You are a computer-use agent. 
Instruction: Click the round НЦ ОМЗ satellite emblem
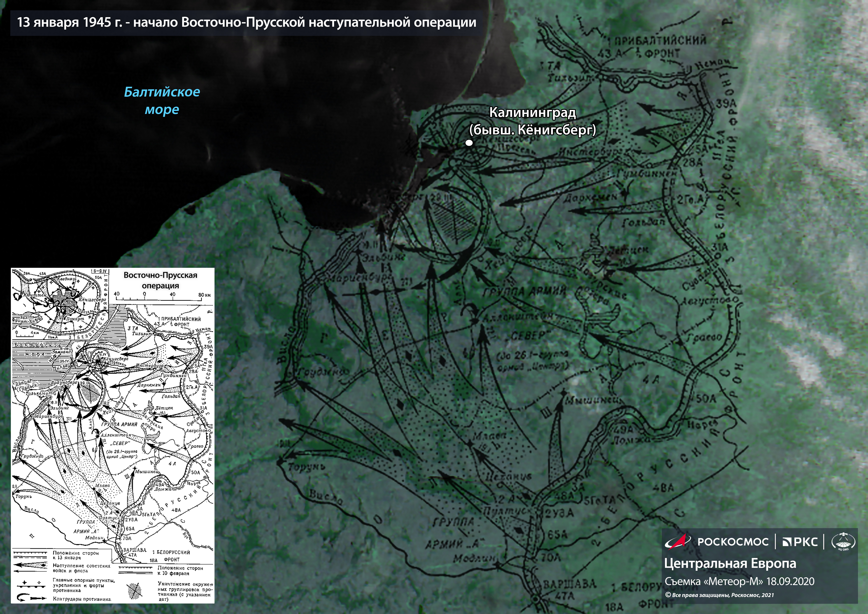(x=844, y=542)
